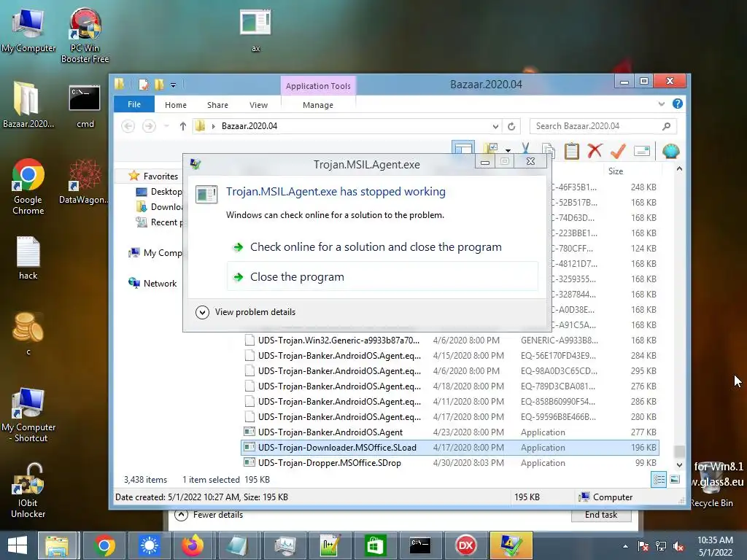Open Google Chrome from the taskbar
Screen dimensions: 747x560
[104, 545]
